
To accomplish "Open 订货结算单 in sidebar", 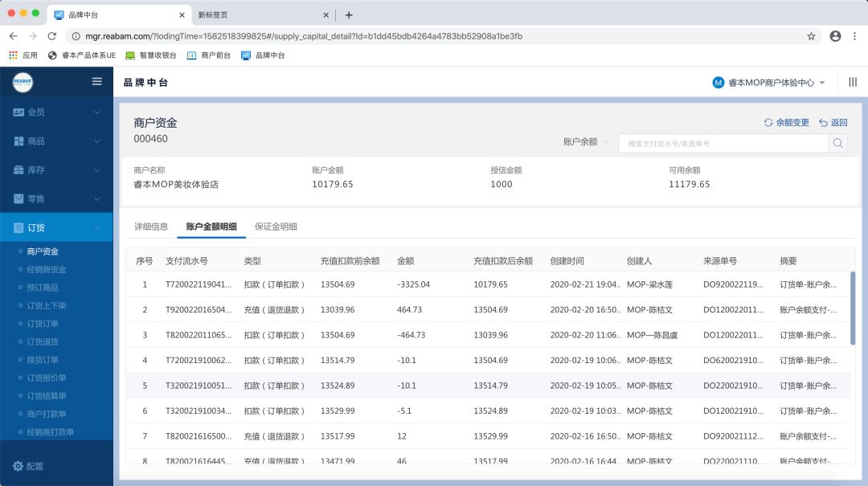I will click(x=47, y=396).
